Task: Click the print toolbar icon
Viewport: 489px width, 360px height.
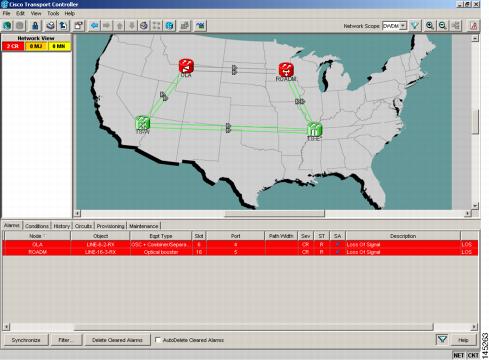Action: click(50, 25)
